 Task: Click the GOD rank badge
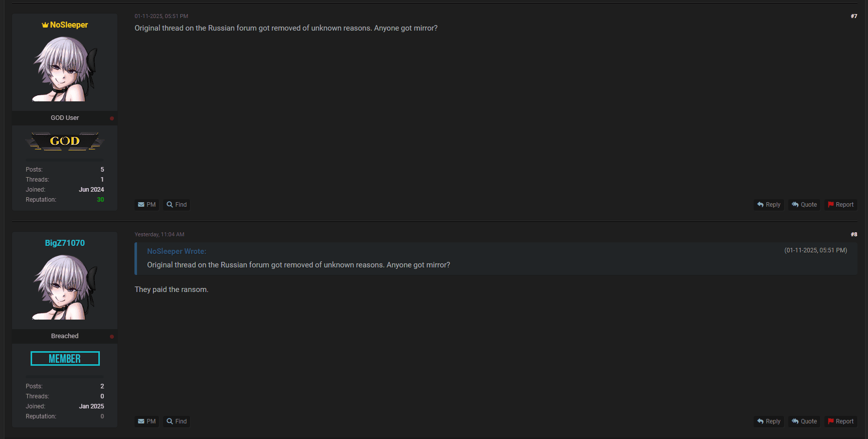65,141
